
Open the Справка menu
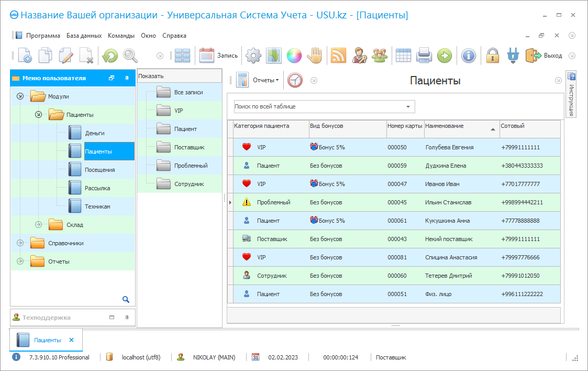click(174, 36)
